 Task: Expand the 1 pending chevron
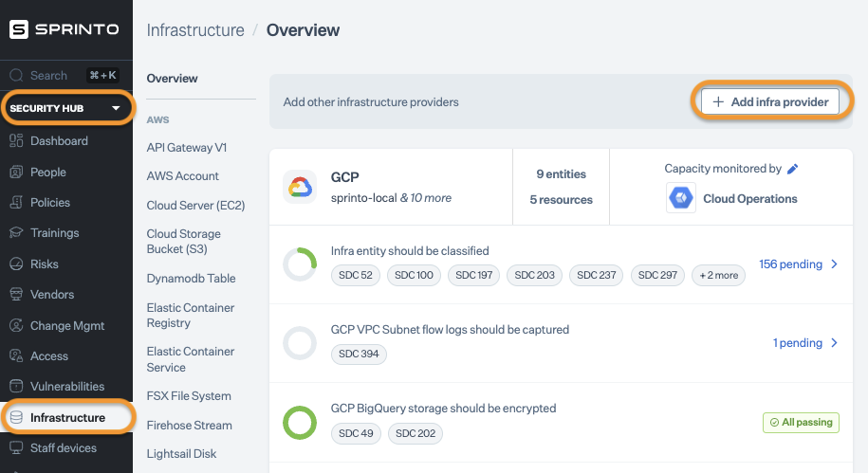(x=834, y=343)
